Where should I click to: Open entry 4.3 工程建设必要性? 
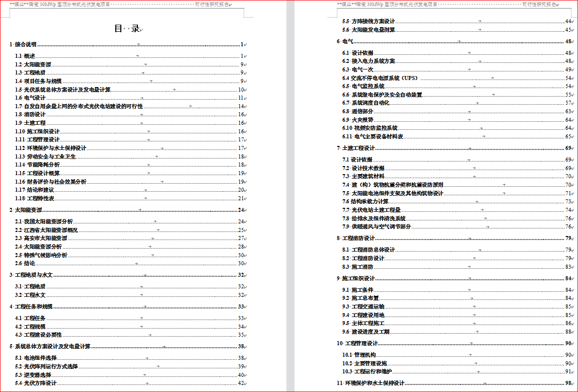coord(43,335)
